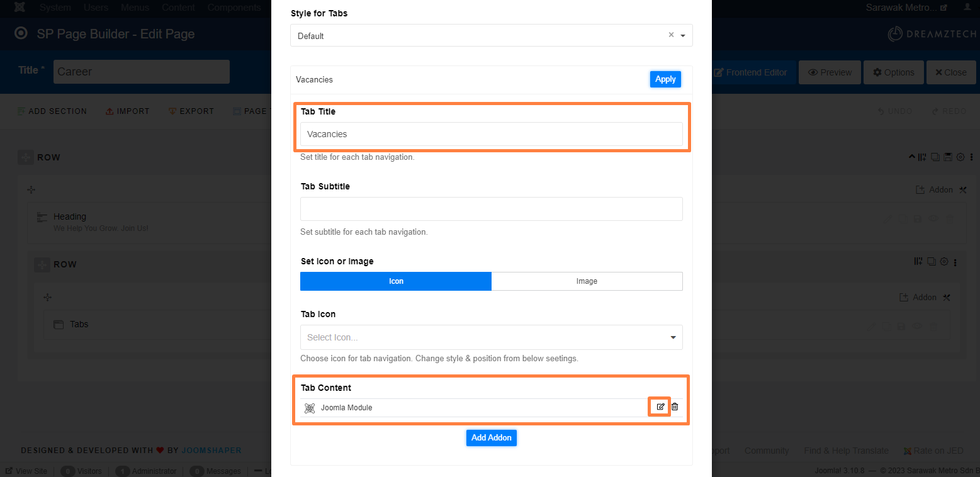Delete the Joomla Module addon
The image size is (980, 477).
[675, 407]
